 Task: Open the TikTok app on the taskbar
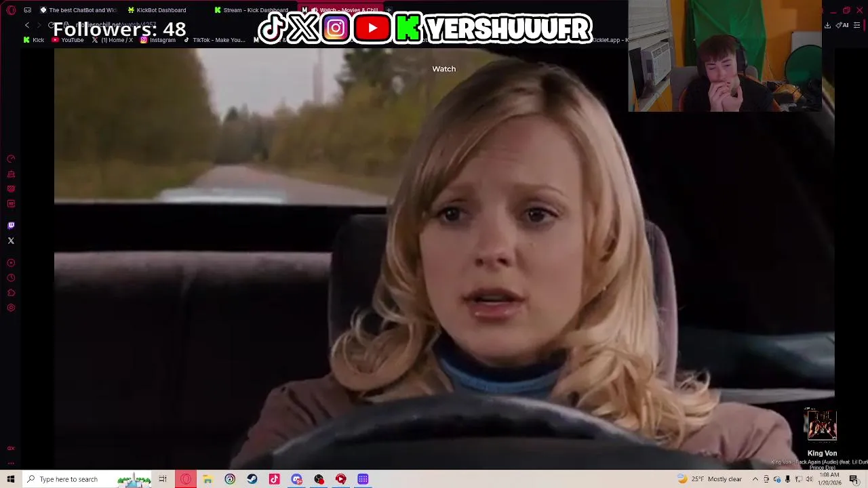[x=274, y=479]
